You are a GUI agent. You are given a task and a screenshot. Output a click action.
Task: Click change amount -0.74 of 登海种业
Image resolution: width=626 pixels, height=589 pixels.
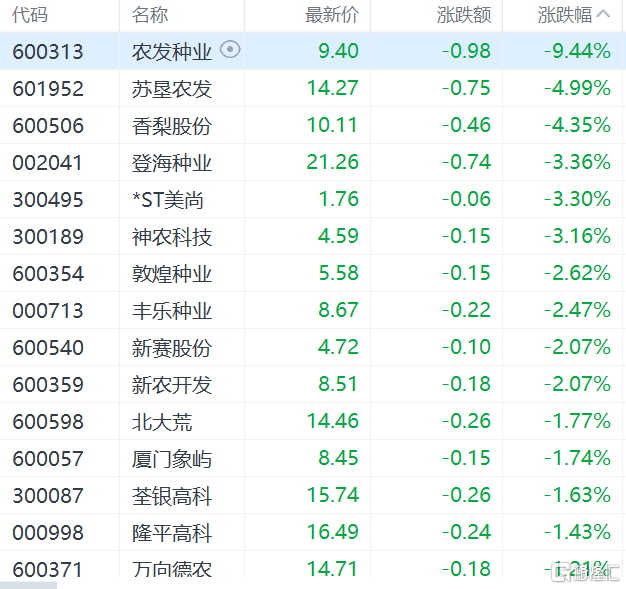(466, 162)
